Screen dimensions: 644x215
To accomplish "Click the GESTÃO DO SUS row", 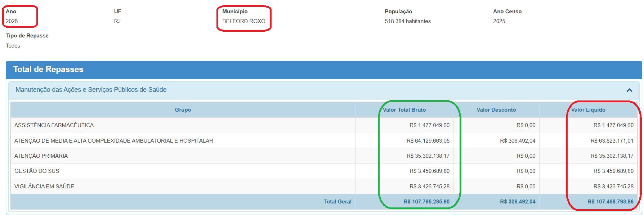I will pos(37,171).
